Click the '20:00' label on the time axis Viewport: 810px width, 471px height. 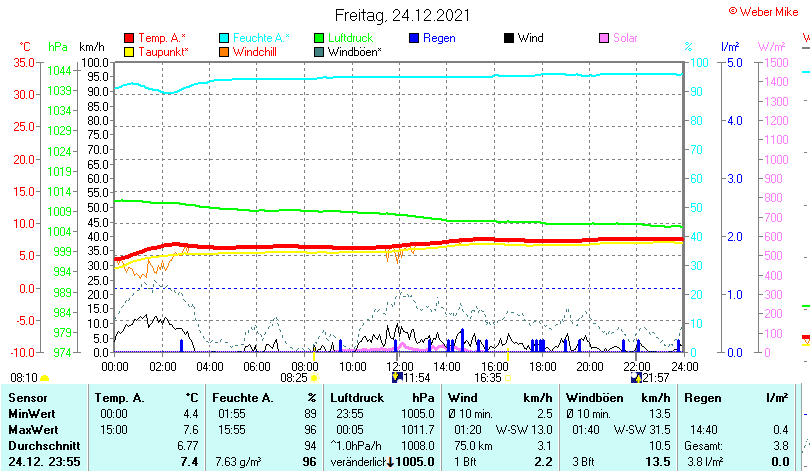click(x=590, y=367)
